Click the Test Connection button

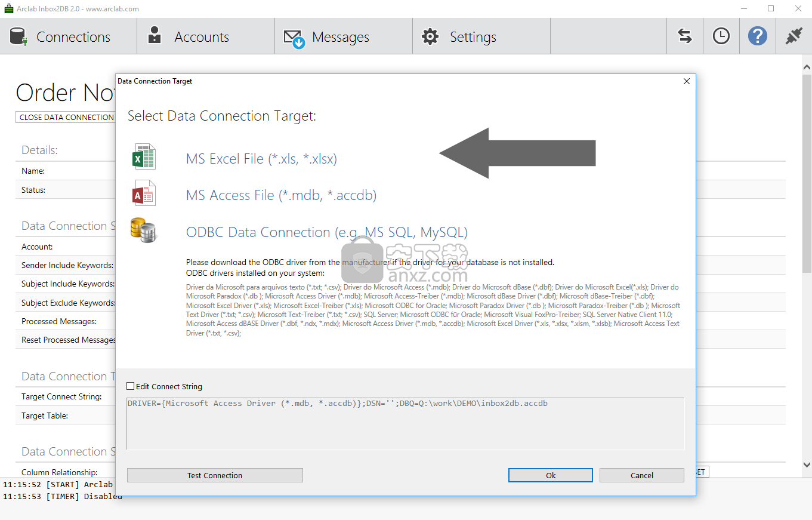coord(215,475)
